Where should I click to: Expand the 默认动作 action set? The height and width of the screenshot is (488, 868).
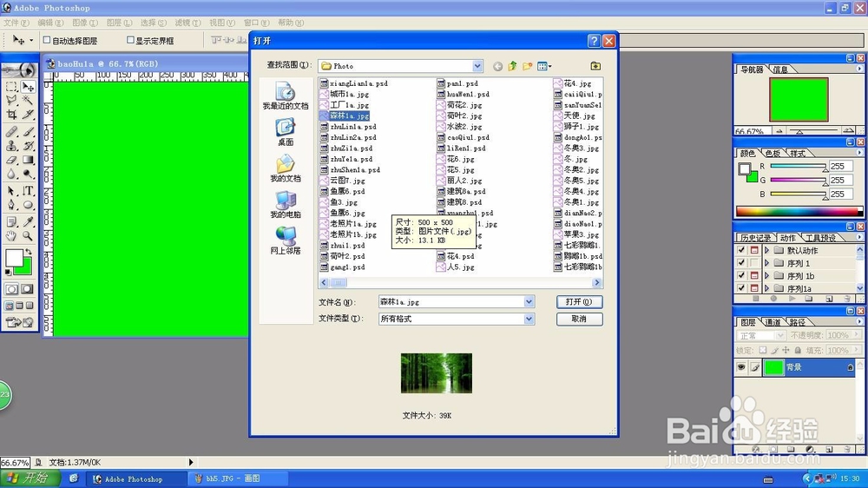pos(766,250)
